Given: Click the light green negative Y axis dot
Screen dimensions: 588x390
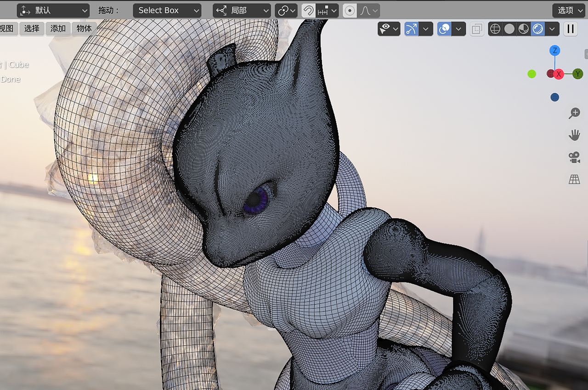Looking at the screenshot, I should [532, 74].
